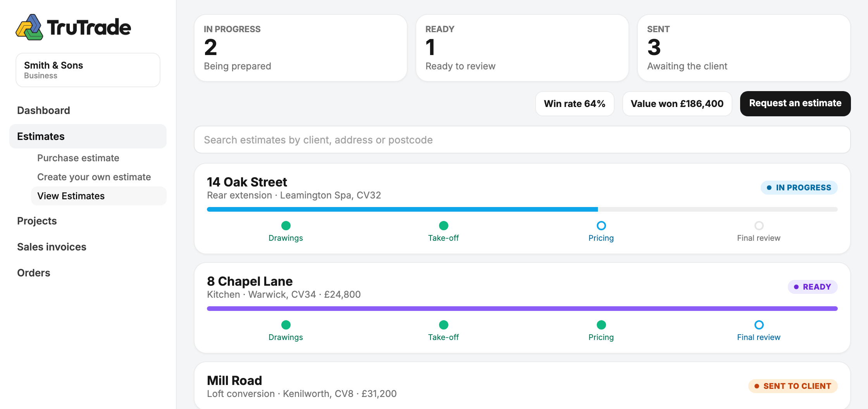Open the Smith & Sons business selector
Image resolution: width=868 pixels, height=409 pixels.
coord(88,70)
